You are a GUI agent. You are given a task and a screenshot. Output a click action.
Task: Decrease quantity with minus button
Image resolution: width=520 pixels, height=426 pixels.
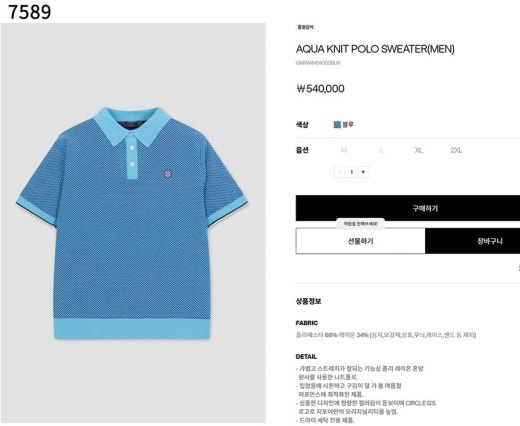point(339,172)
